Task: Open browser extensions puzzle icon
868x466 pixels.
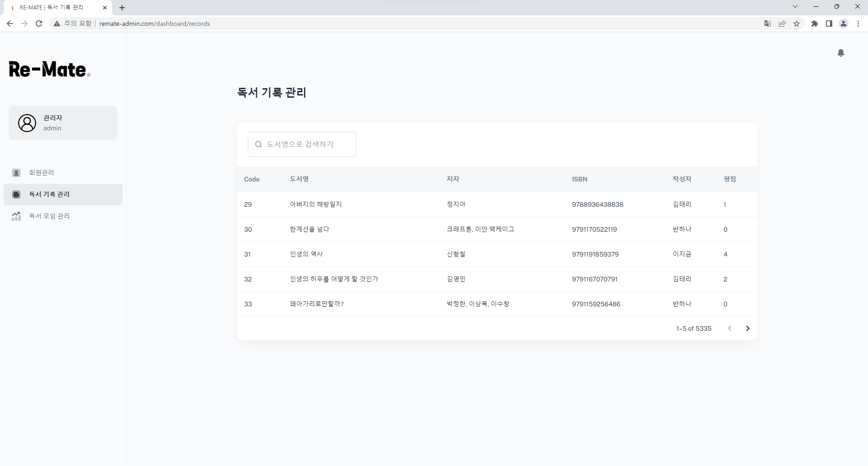Action: [815, 24]
